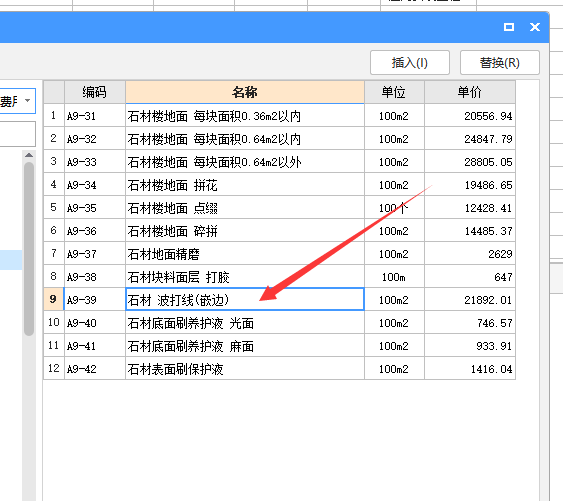
Task: Click price cell 19486.65
Action: coord(470,185)
